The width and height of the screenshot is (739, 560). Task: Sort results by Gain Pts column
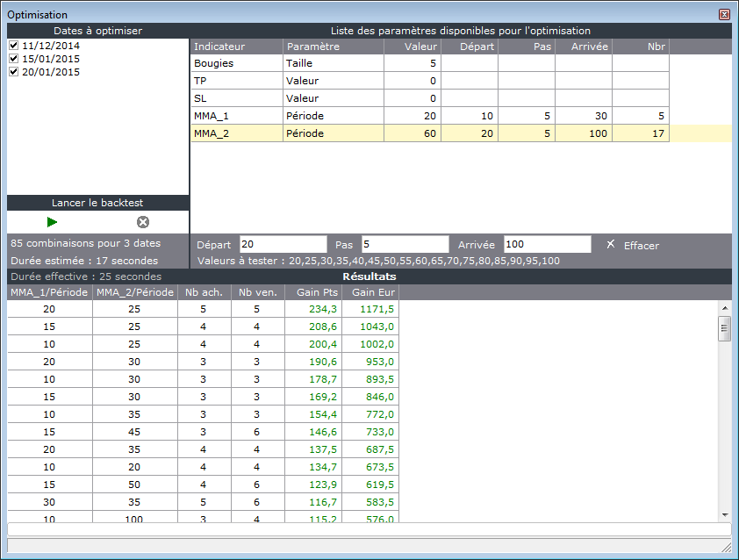313,292
